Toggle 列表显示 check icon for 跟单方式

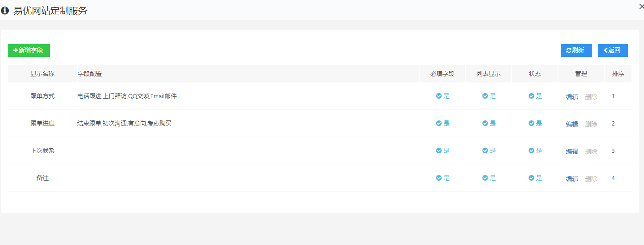[485, 96]
